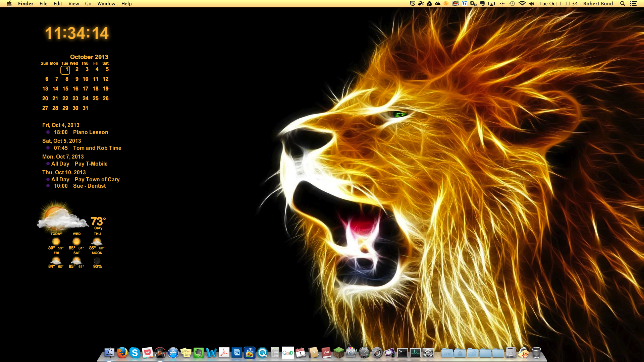Viewport: 644px width, 362px height.
Task: Open Terminal from the dock
Action: coord(402,353)
